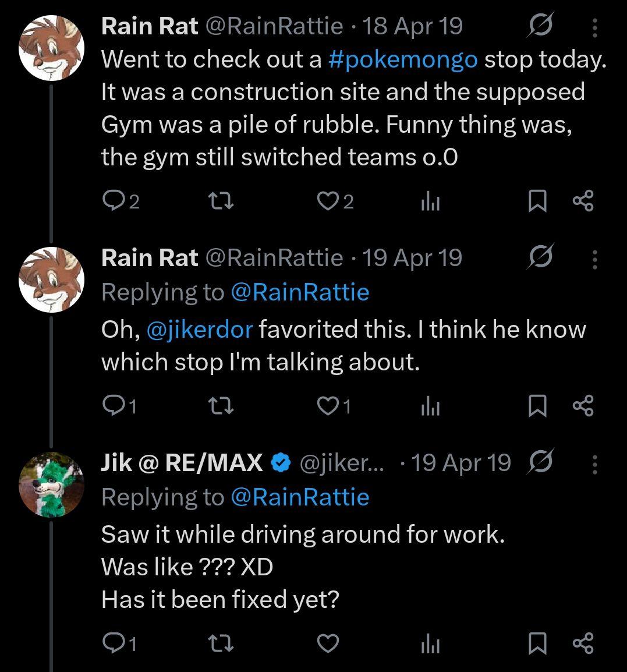Like the tweet mentioning @jikerdor
Image resolution: width=627 pixels, height=672 pixels.
point(327,406)
